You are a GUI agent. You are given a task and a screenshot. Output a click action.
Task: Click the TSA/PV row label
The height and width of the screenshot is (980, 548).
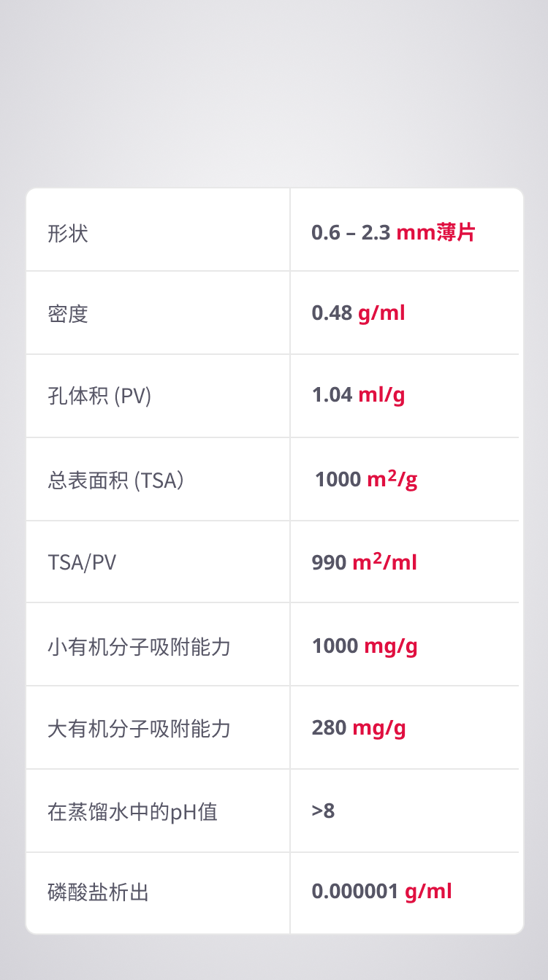[x=82, y=563]
